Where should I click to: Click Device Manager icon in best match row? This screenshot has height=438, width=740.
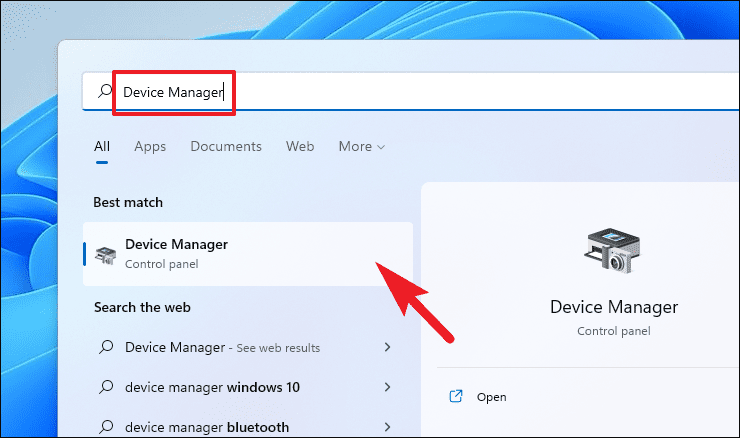point(106,255)
